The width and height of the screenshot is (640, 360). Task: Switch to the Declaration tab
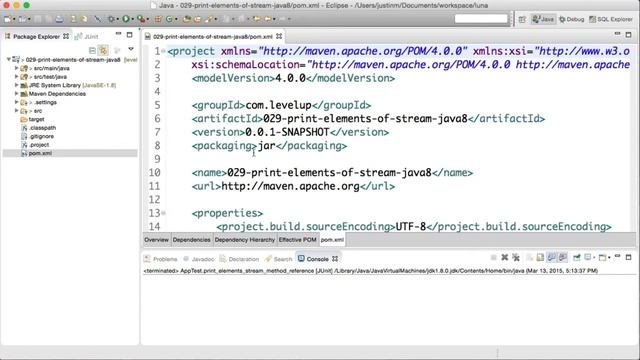click(239, 259)
